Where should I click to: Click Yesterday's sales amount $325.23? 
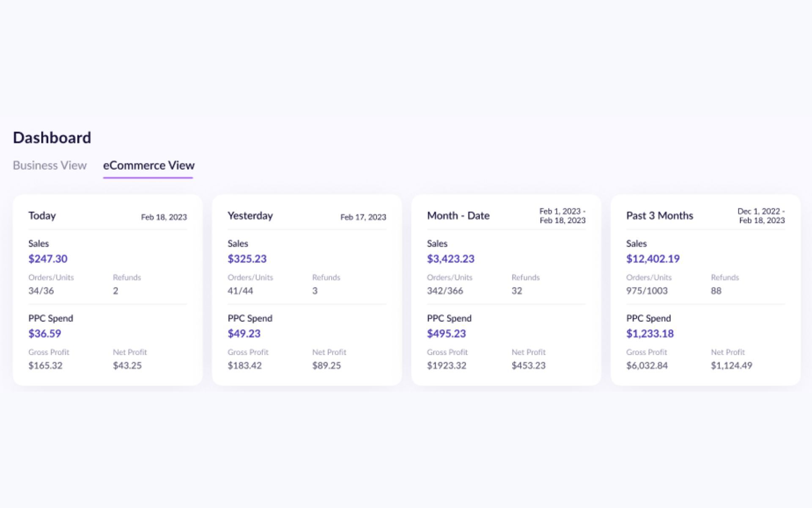click(x=247, y=259)
